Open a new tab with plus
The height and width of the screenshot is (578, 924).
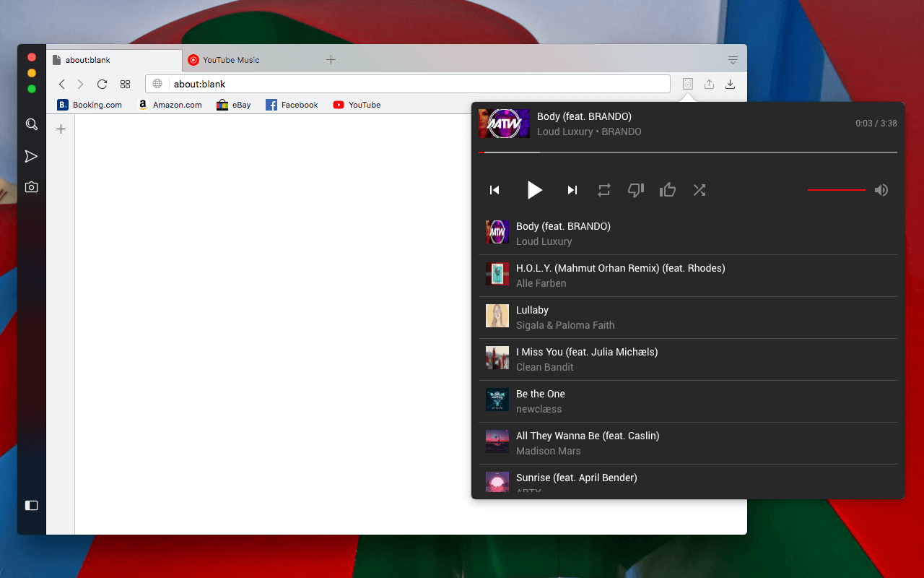(331, 60)
